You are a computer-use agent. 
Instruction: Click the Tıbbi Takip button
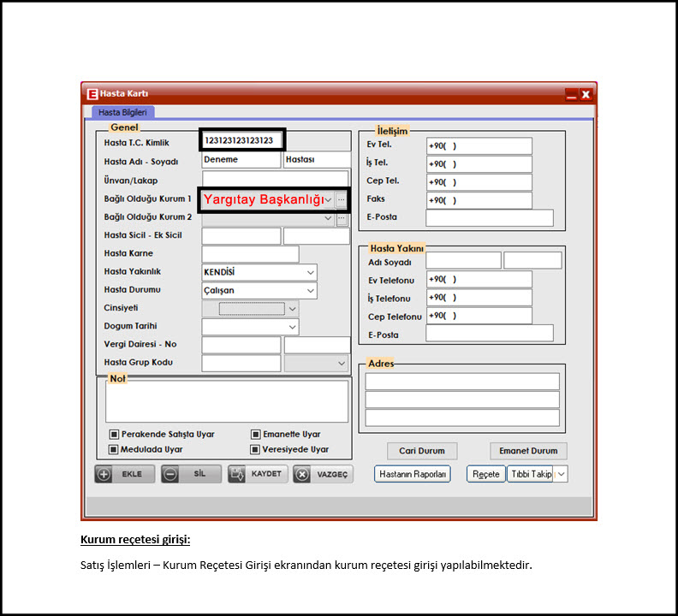tap(531, 474)
